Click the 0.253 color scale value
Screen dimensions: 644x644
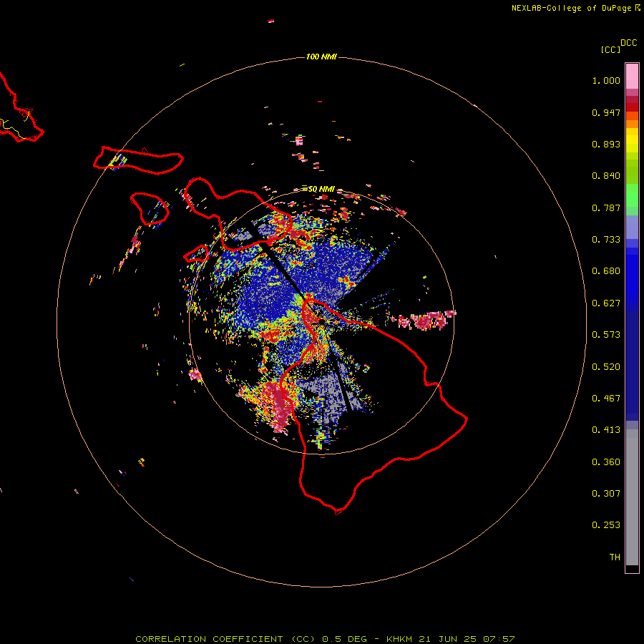tap(606, 525)
